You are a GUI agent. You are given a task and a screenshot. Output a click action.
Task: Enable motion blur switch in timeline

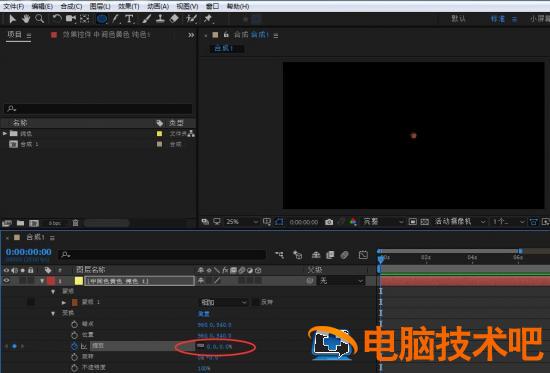click(344, 255)
